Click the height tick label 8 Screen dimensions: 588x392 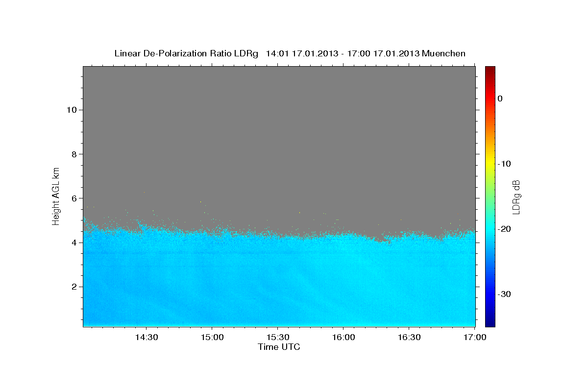[73, 154]
